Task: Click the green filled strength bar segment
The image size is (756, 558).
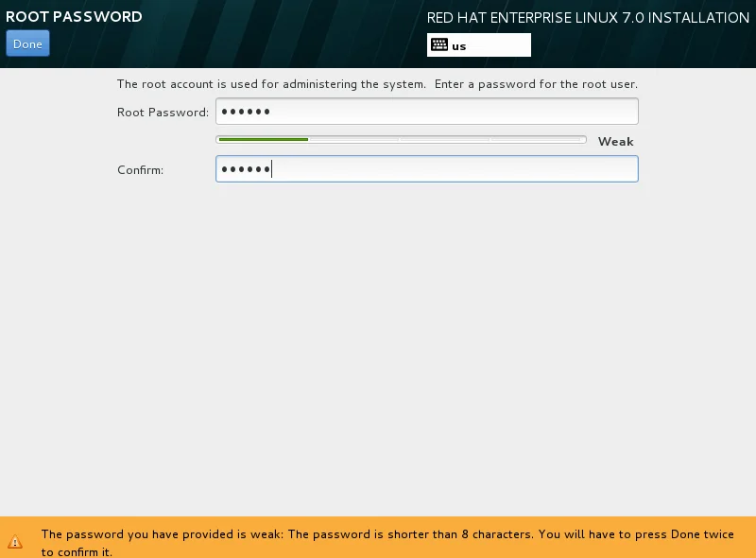Action: point(264,140)
